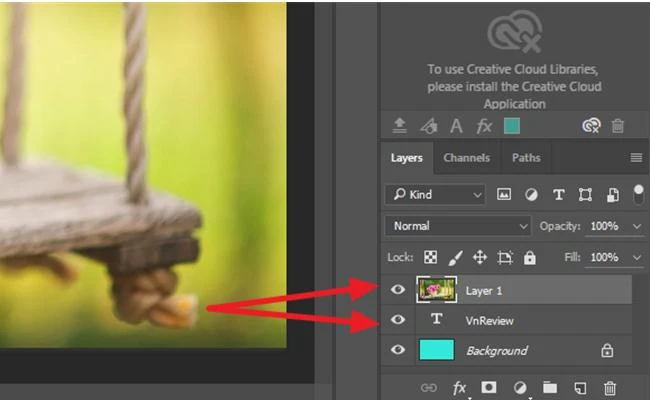Hide the Background layer eye icon
Viewport: 650px width, 400px height.
(398, 350)
